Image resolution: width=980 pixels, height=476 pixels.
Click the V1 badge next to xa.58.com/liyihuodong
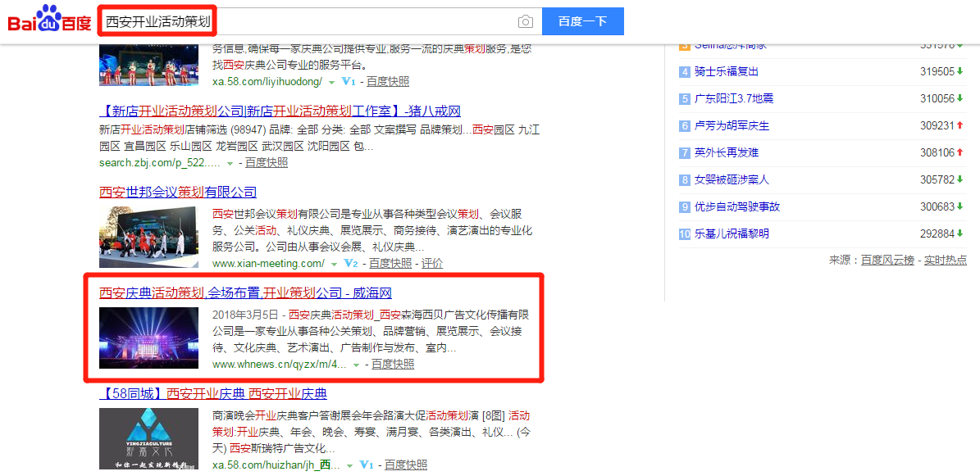pyautogui.click(x=349, y=82)
